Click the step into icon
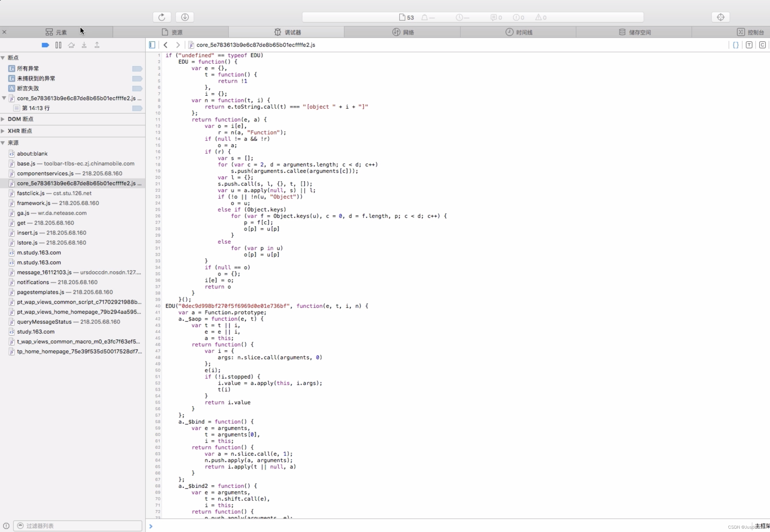This screenshot has height=532, width=770. [84, 45]
